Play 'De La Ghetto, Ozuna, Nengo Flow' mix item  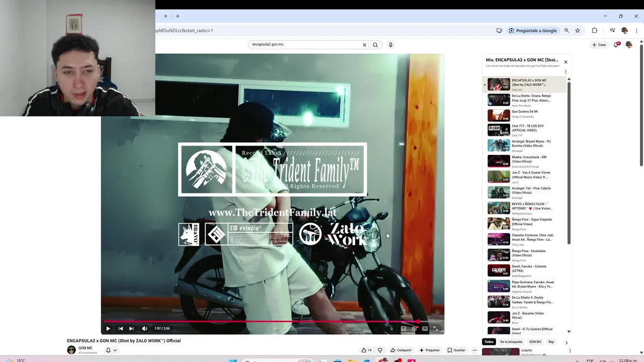[x=526, y=99]
